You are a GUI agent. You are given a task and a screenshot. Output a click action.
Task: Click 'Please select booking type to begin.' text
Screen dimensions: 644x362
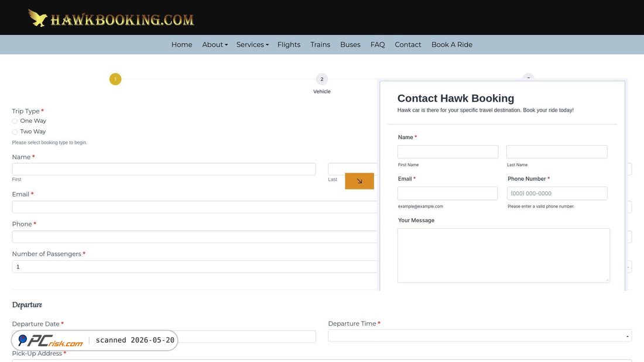49,143
